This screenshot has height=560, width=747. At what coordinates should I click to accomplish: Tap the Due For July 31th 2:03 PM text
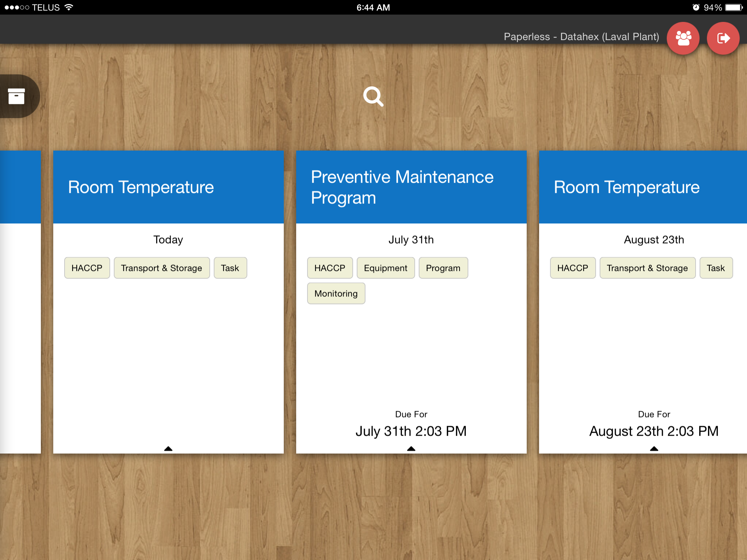tap(411, 431)
